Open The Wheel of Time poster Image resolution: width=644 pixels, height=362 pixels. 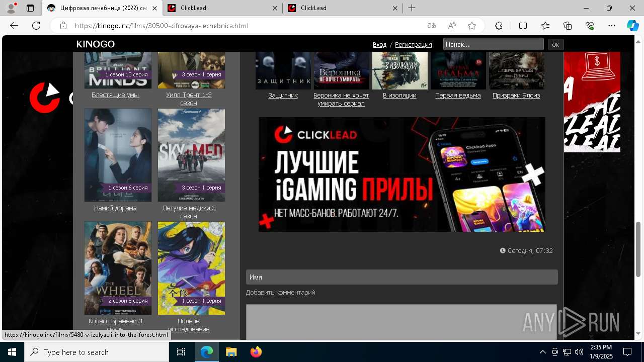(118, 268)
